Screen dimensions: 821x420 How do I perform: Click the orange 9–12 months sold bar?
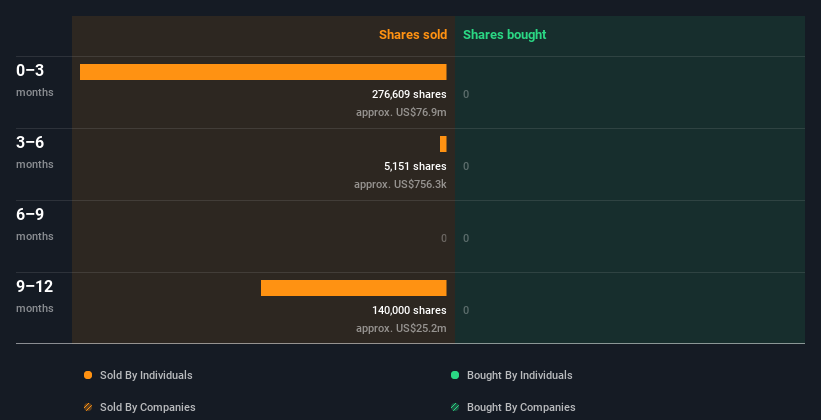tap(354, 288)
